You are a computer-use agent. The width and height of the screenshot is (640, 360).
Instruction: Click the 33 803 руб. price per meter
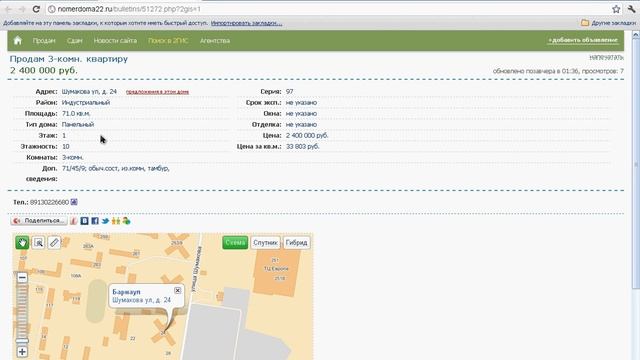pyautogui.click(x=302, y=146)
